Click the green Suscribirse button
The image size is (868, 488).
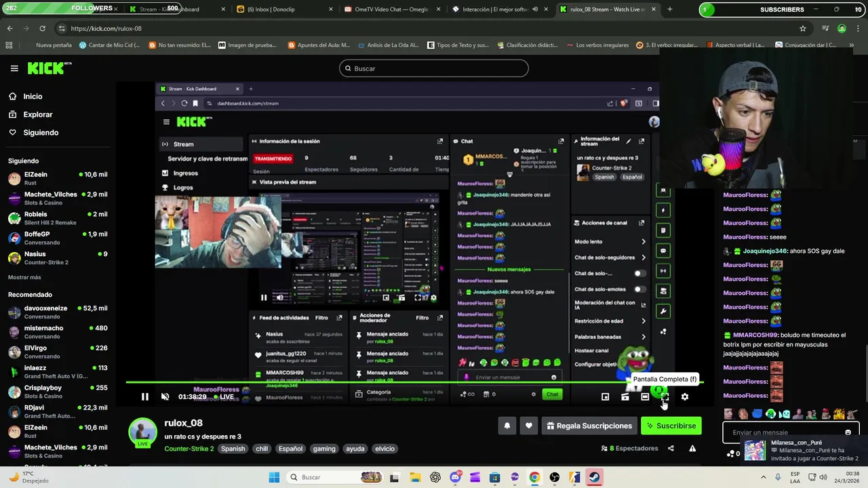(x=671, y=426)
